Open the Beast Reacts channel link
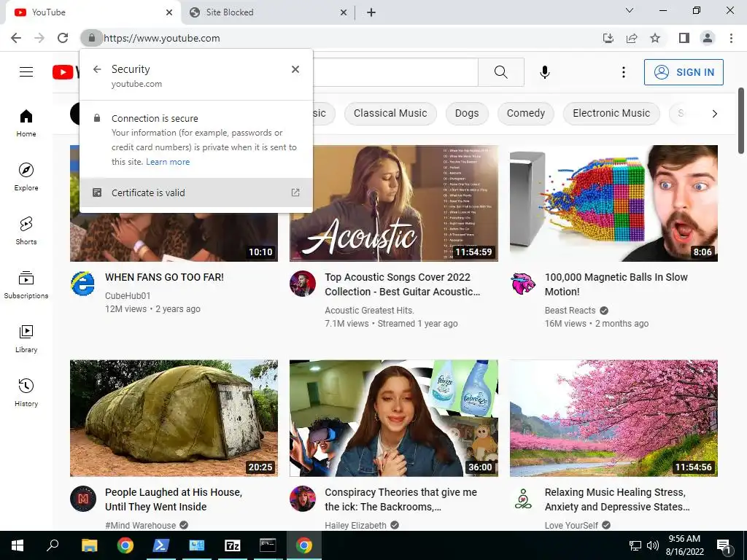This screenshot has width=747, height=560. [570, 311]
